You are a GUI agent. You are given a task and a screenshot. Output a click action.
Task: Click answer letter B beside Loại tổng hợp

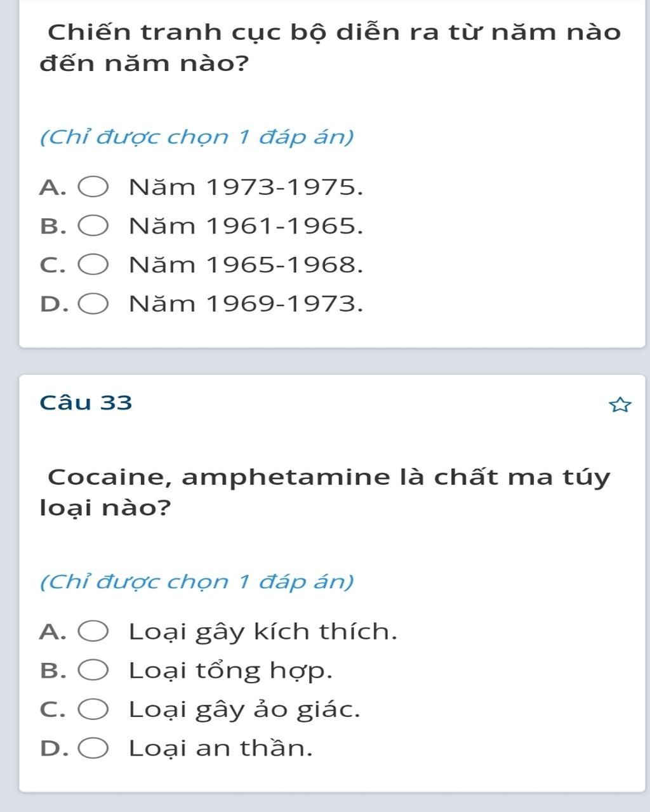pyautogui.click(x=53, y=671)
